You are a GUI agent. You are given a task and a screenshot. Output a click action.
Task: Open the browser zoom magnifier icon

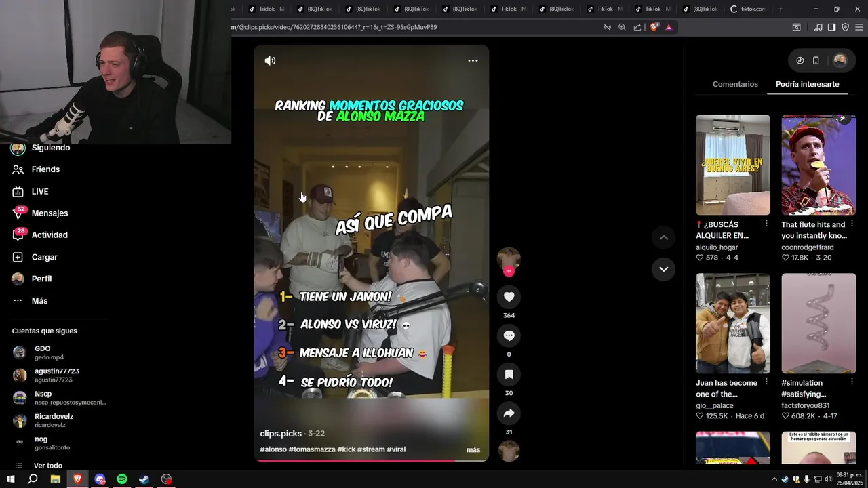click(x=622, y=27)
